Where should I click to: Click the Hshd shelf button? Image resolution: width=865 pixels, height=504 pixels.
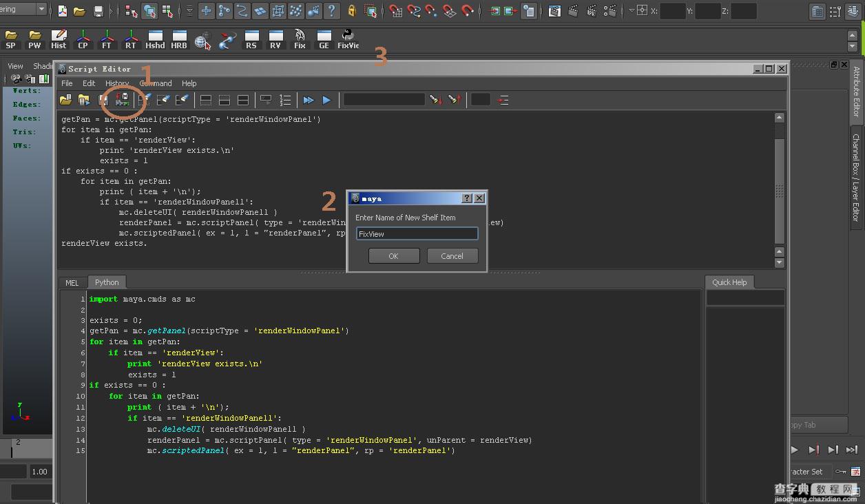[155, 39]
